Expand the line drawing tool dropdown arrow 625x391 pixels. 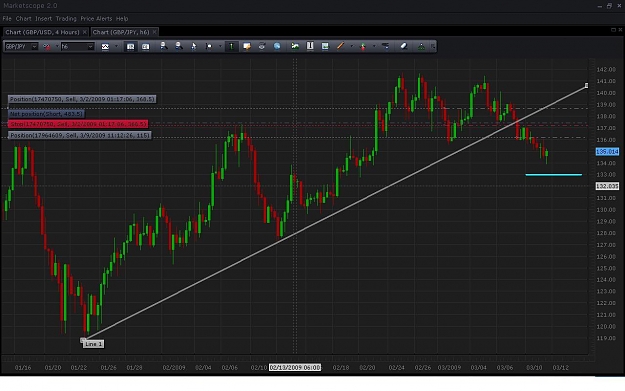point(352,47)
